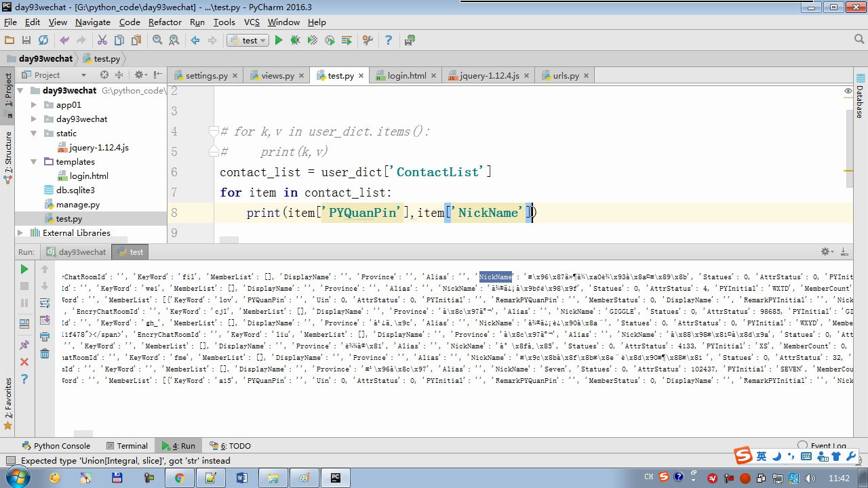Open Settings with the wrench toolbar icon
Image resolution: width=868 pixels, height=488 pixels.
[368, 41]
